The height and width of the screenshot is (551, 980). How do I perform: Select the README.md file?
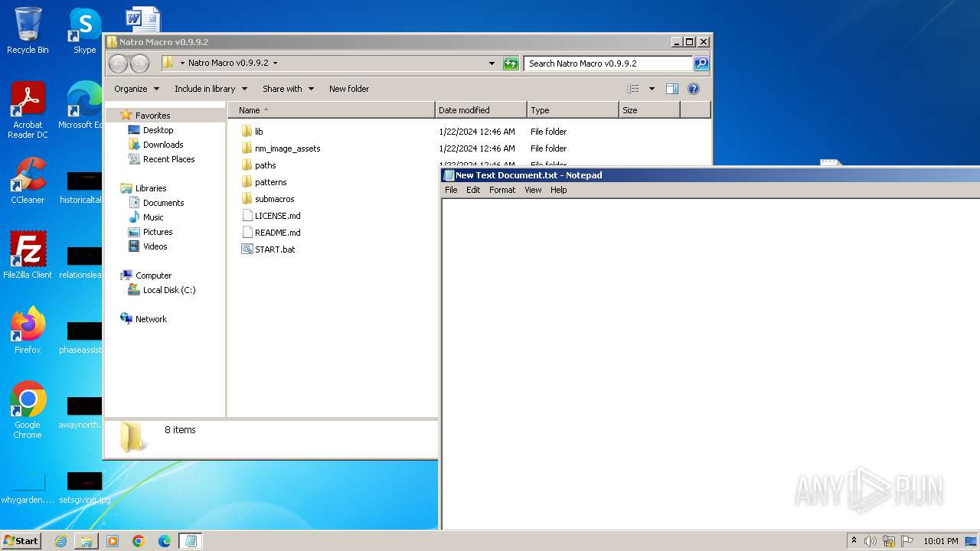tap(270, 233)
